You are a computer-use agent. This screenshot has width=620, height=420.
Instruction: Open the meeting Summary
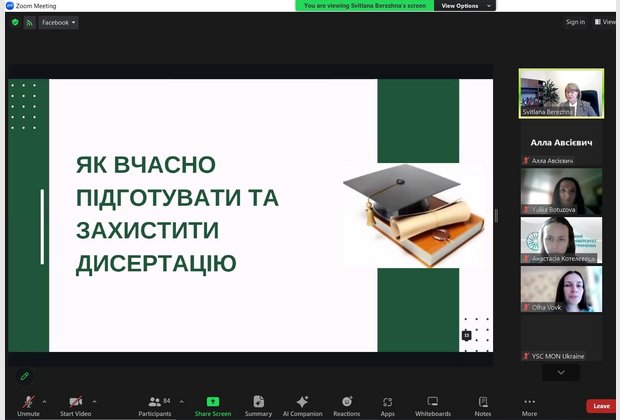pyautogui.click(x=258, y=406)
